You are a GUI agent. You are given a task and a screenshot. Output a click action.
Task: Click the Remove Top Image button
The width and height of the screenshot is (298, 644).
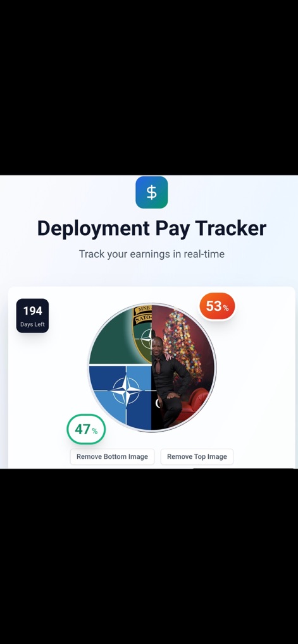tap(197, 457)
